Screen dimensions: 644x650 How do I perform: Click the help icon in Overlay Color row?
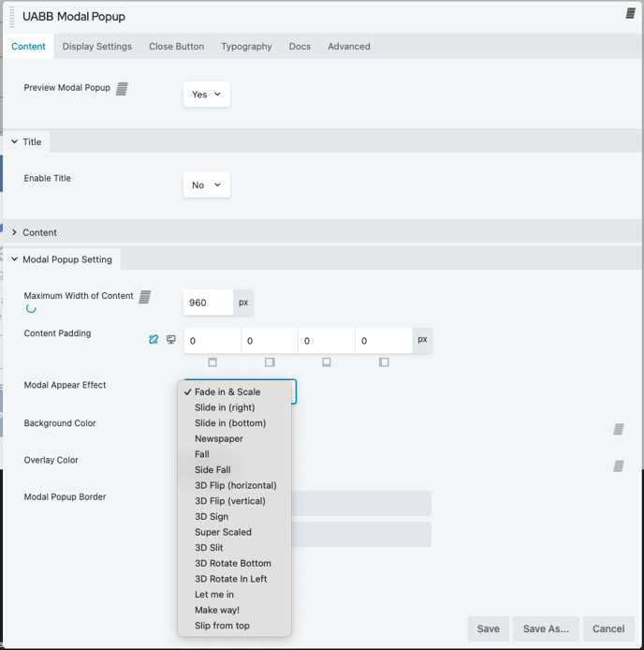[619, 465]
